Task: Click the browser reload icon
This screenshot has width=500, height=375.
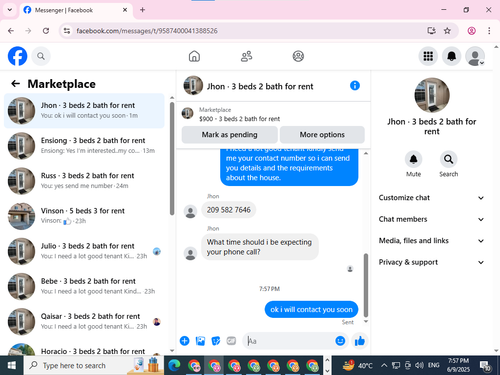Action: [x=46, y=31]
